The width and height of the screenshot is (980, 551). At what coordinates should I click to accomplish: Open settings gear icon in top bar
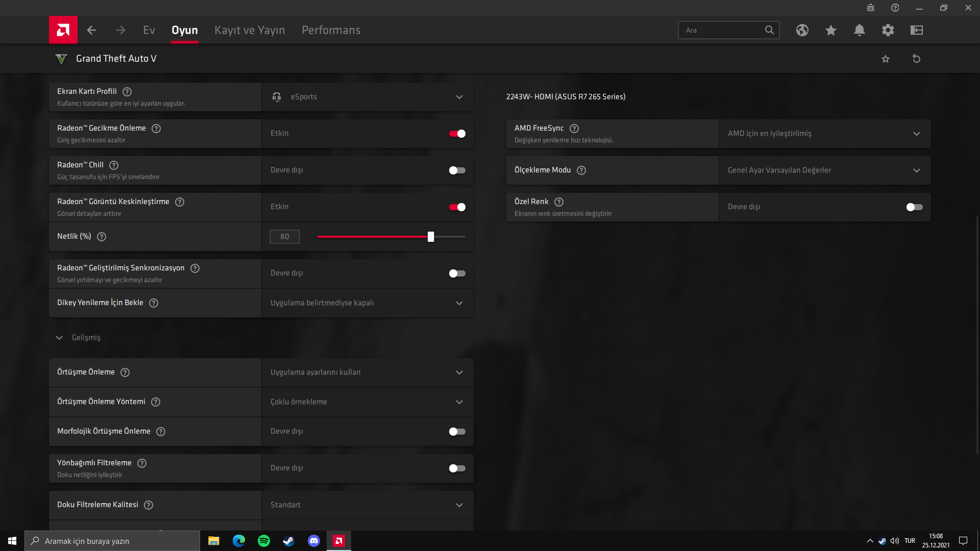tap(888, 30)
